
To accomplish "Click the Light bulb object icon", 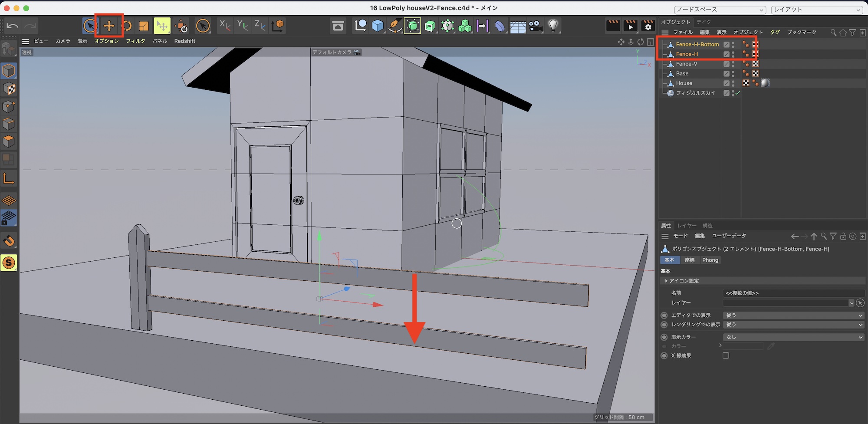I will point(553,26).
